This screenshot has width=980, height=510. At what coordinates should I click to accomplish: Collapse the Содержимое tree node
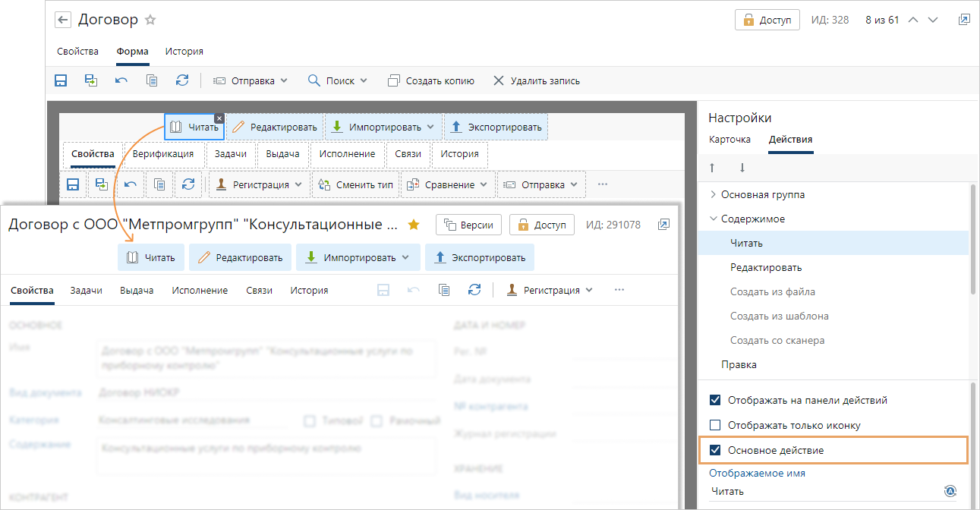[714, 219]
